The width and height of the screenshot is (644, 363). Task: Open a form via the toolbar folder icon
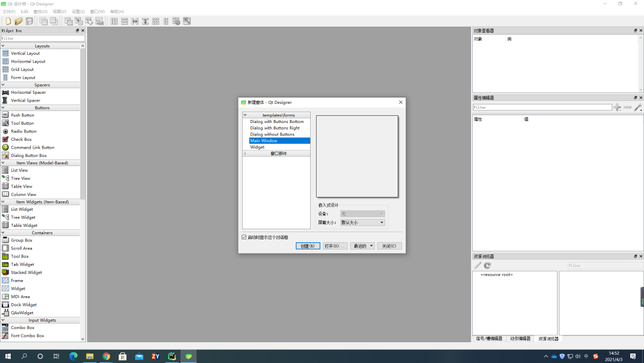pyautogui.click(x=18, y=21)
